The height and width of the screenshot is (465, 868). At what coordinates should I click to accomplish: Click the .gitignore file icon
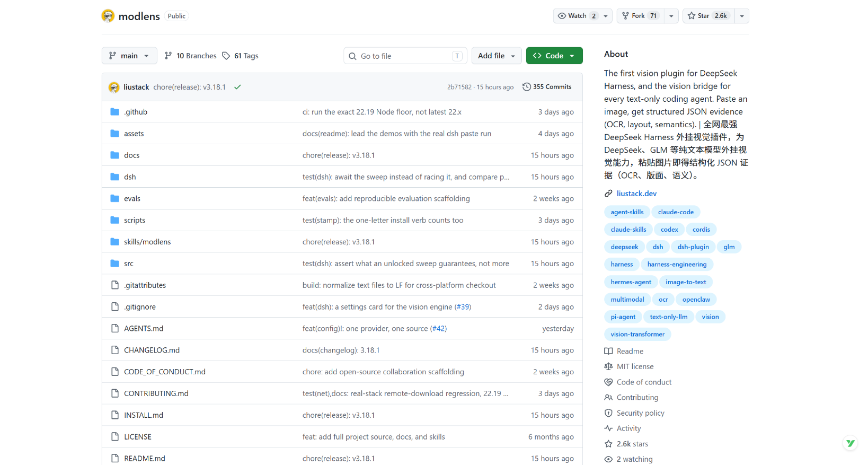point(115,307)
